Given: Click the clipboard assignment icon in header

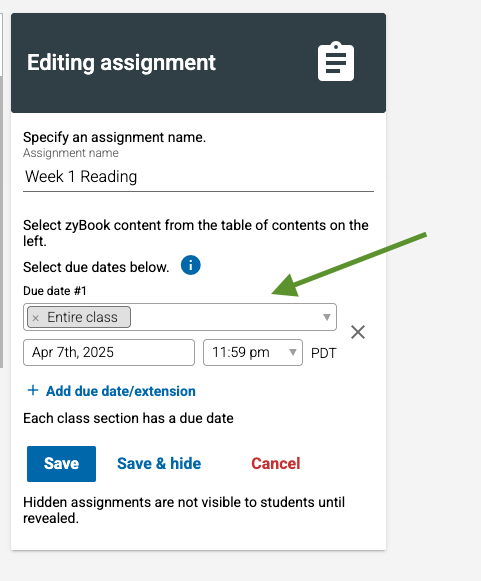Looking at the screenshot, I should point(336,62).
